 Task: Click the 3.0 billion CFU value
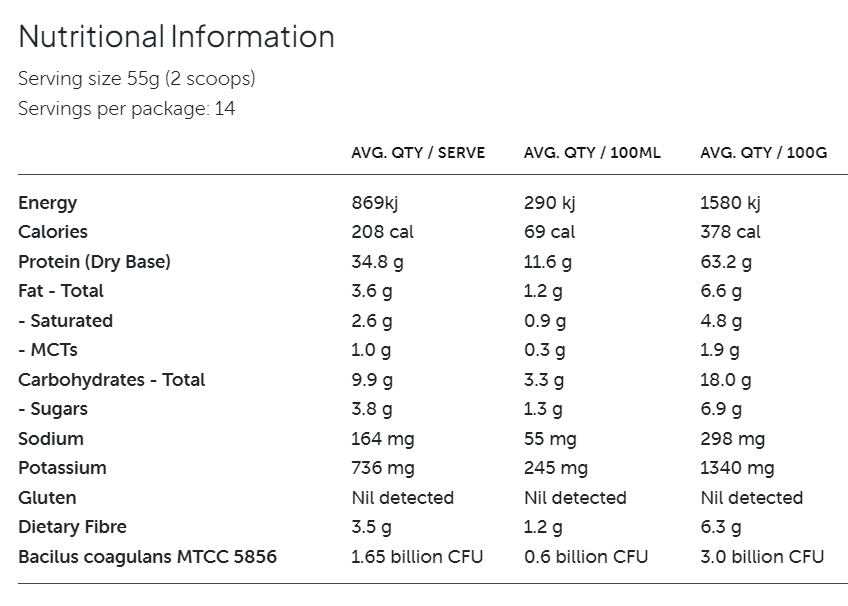click(762, 557)
